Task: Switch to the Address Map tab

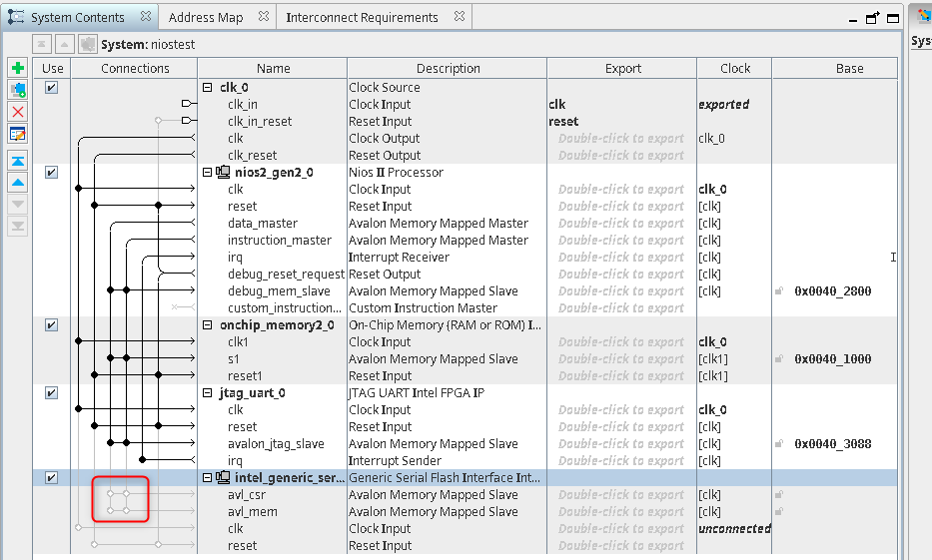Action: [x=205, y=18]
